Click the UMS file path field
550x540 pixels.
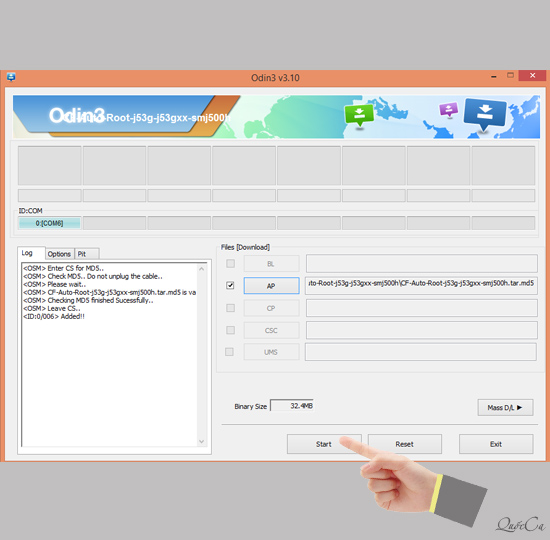point(421,352)
